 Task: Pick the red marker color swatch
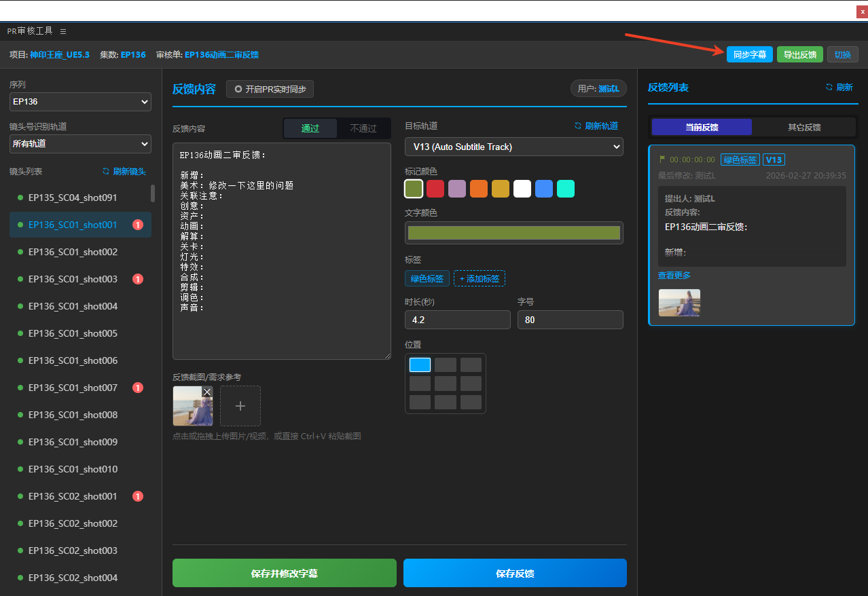coord(435,189)
